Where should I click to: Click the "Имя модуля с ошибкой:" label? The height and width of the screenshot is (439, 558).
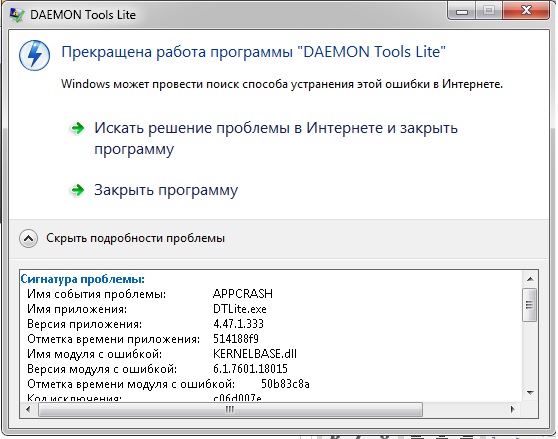point(94,354)
